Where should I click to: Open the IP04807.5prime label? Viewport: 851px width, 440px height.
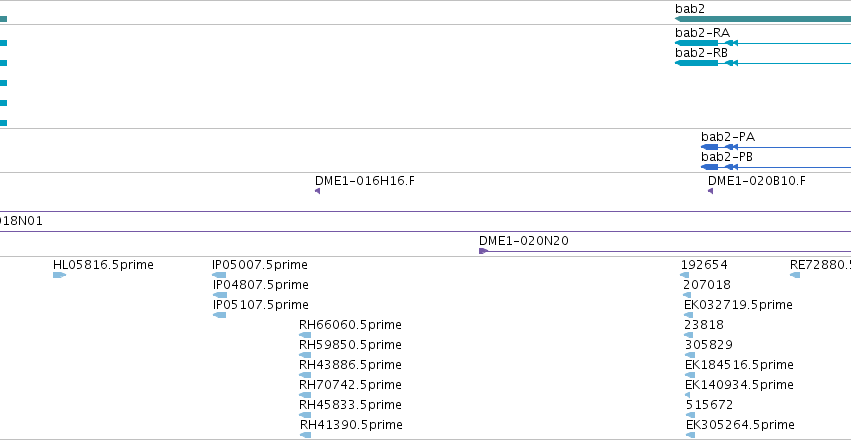[261, 285]
